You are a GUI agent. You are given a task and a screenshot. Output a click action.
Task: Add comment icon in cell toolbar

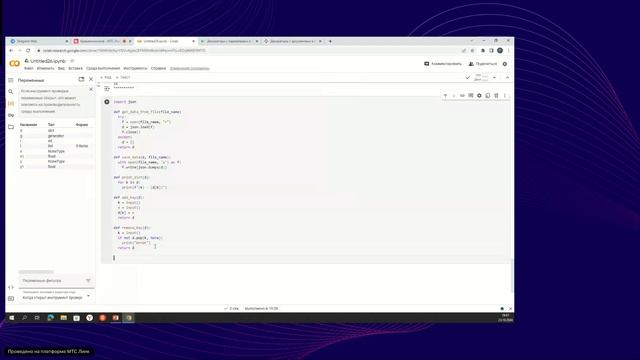(471, 96)
